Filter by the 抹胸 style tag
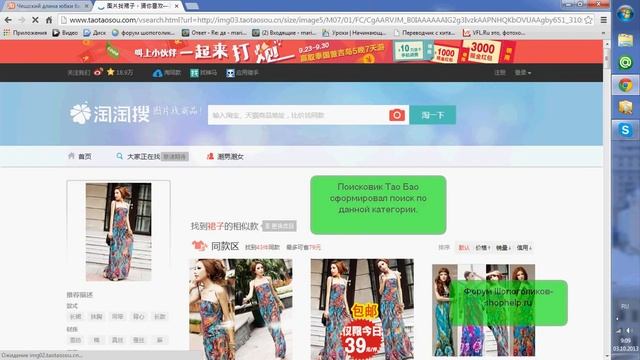Screen dimensions: 640x360 coord(96,317)
